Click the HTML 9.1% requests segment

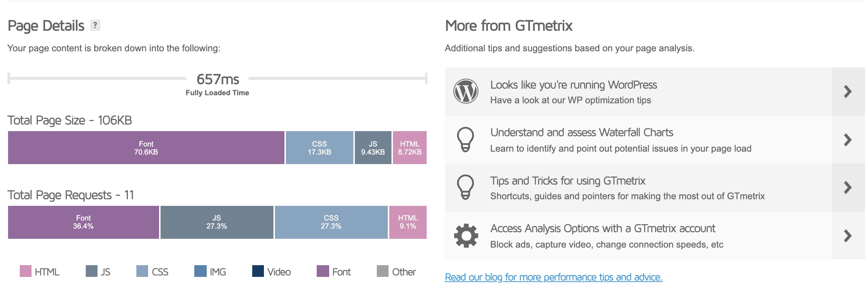point(408,222)
